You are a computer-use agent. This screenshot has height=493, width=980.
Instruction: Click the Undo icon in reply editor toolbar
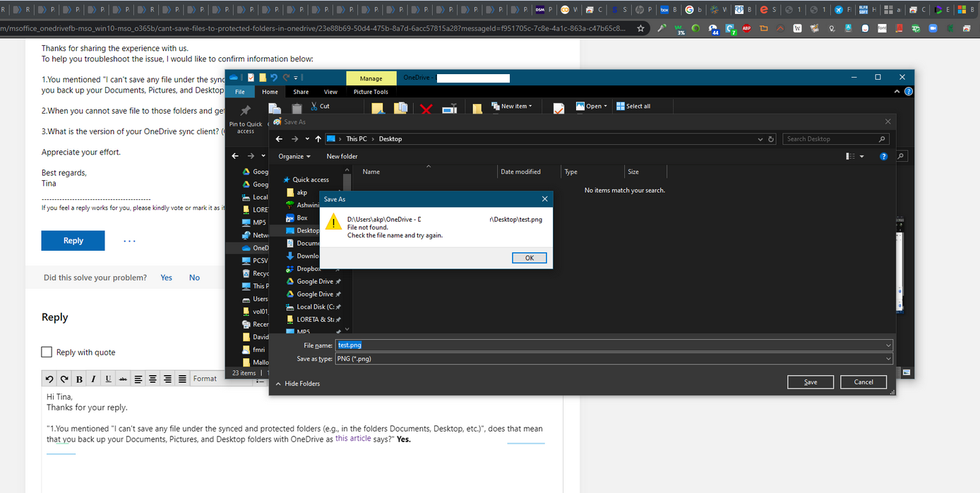pyautogui.click(x=49, y=379)
